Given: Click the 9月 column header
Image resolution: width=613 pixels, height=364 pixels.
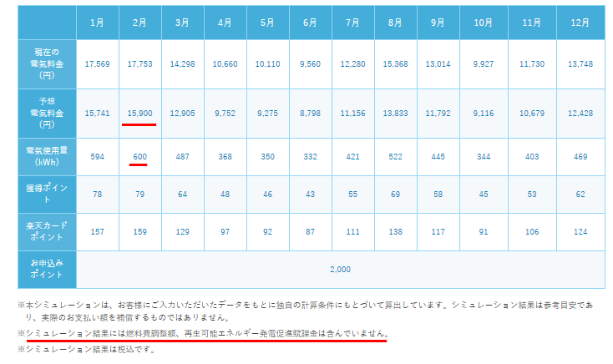Looking at the screenshot, I should coord(438,23).
